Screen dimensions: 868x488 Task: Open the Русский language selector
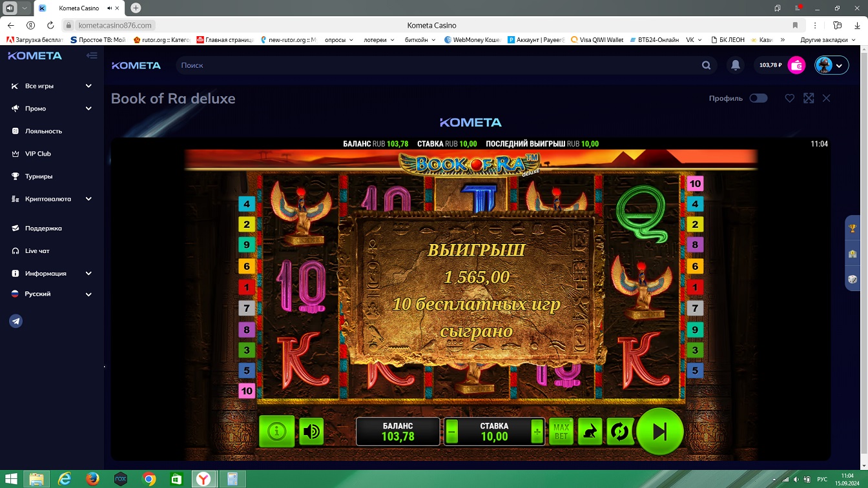[52, 294]
